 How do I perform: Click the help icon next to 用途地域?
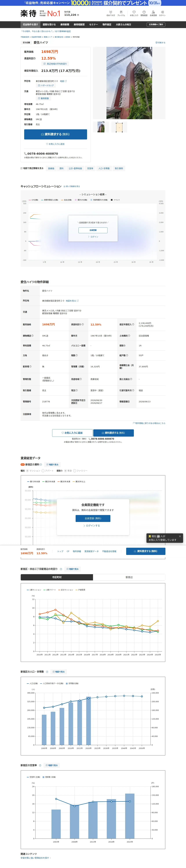coord(81,379)
